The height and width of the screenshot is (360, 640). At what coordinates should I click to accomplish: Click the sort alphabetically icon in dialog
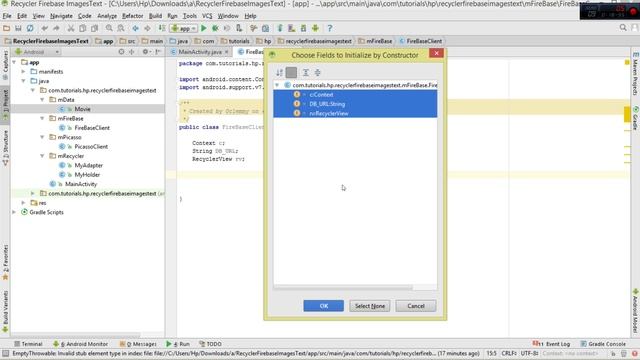click(x=280, y=73)
